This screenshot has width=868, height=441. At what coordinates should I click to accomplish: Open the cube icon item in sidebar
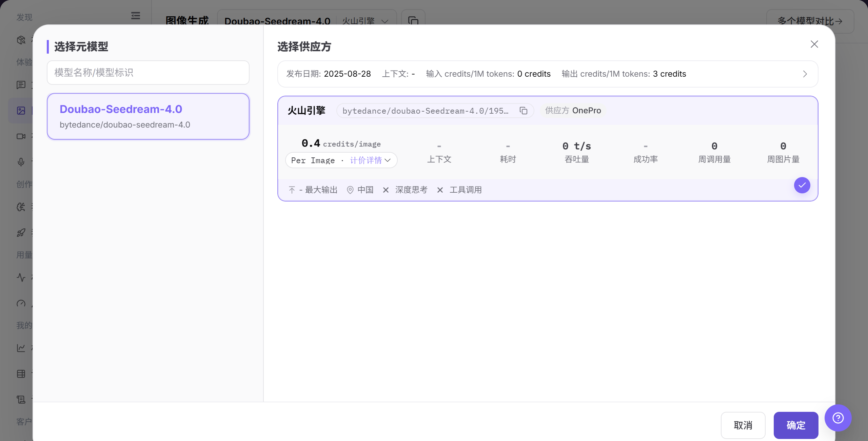21,40
